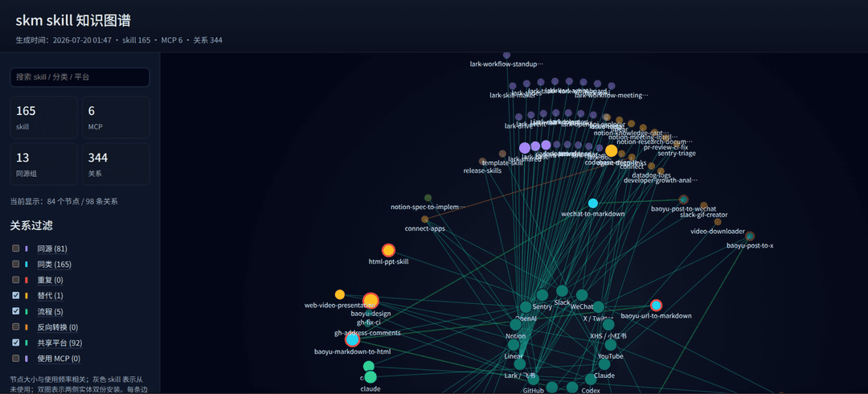The height and width of the screenshot is (394, 868).
Task: Uncheck the 流程 (5) relation filter
Action: point(16,311)
